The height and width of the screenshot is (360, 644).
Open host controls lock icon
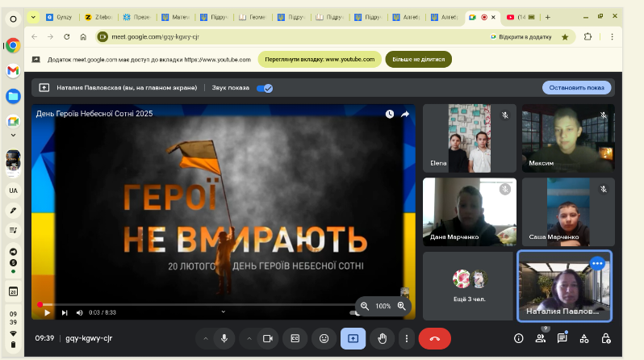pos(605,338)
